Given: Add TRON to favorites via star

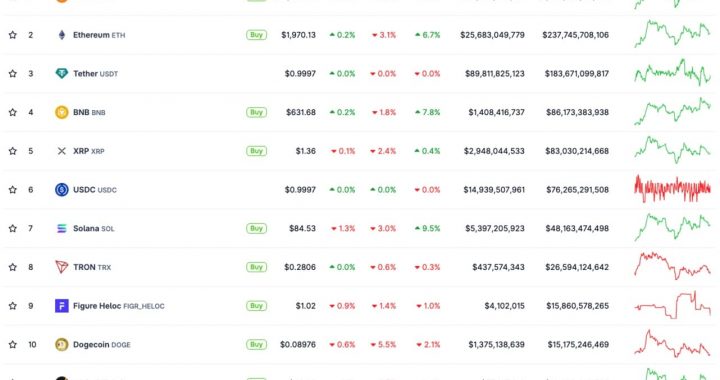Looking at the screenshot, I should point(12,267).
